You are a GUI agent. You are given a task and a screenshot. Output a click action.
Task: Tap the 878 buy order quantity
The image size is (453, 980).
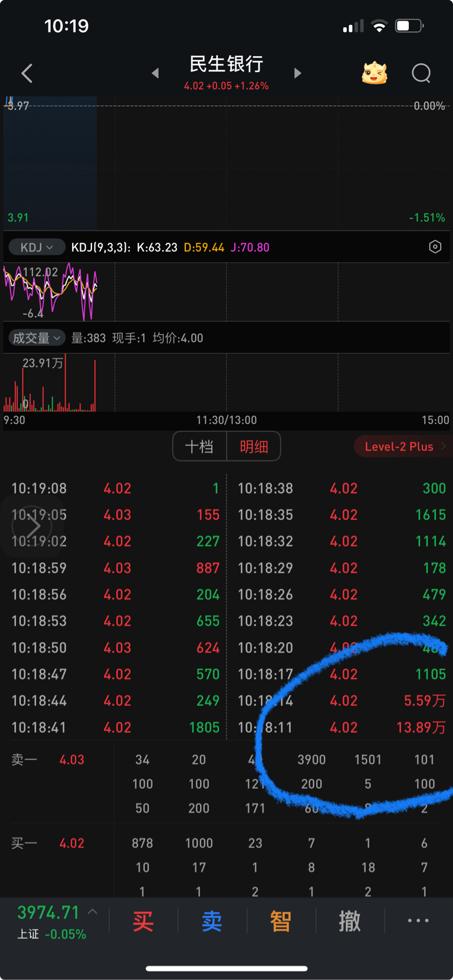click(x=142, y=843)
